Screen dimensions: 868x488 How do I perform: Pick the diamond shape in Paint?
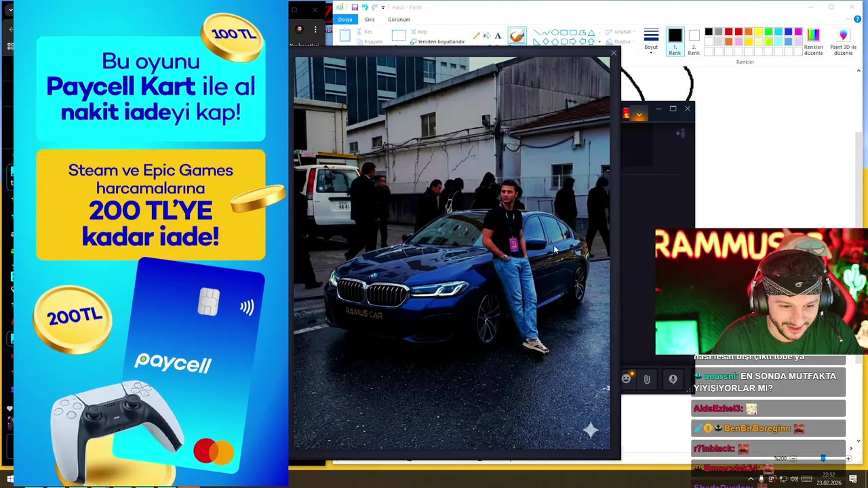(x=546, y=41)
